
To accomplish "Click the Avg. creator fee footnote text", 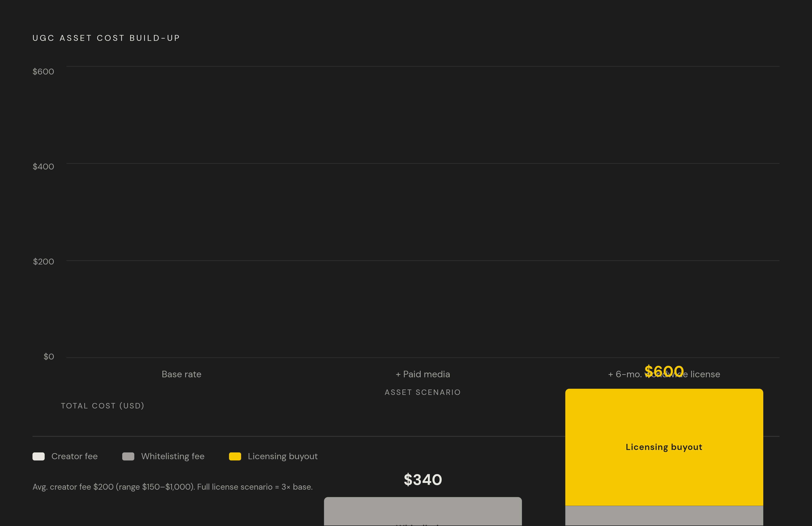I will click(x=173, y=487).
